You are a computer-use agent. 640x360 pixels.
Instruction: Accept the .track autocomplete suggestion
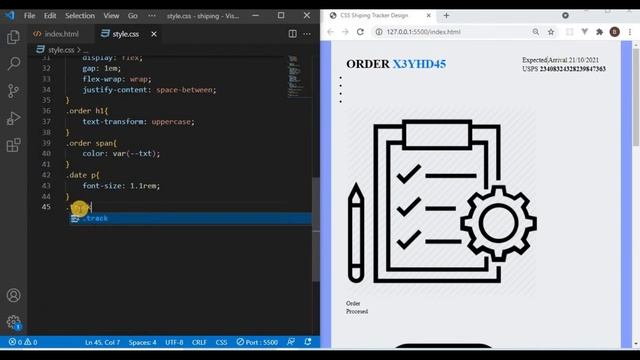pyautogui.click(x=190, y=218)
